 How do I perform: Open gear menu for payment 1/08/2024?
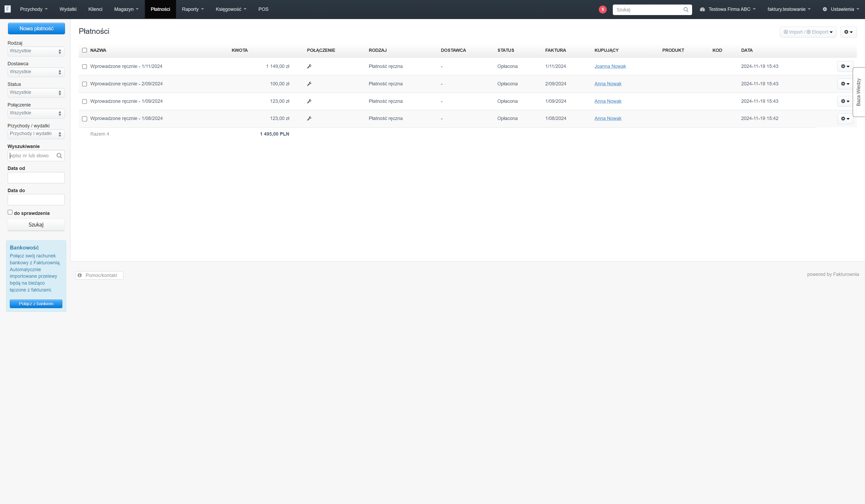[845, 119]
